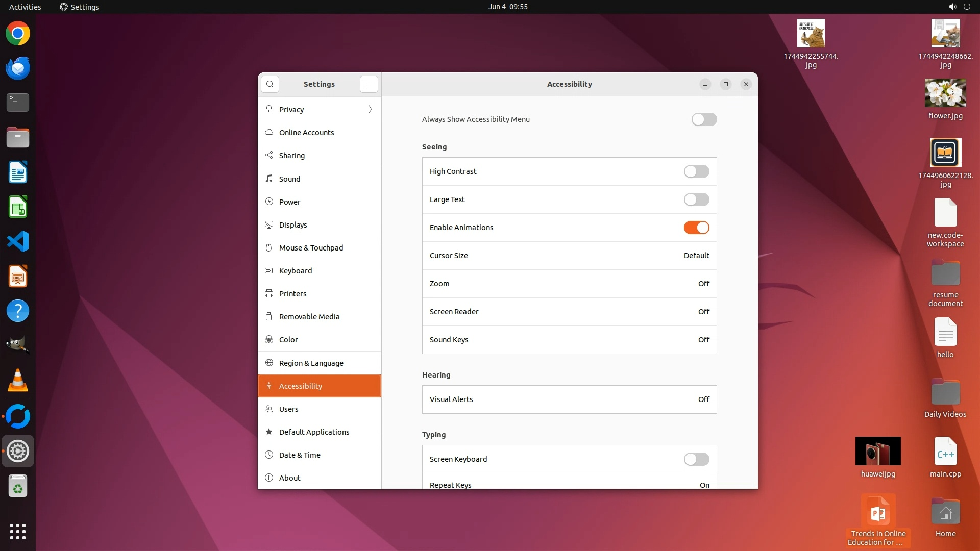980x551 pixels.
Task: Select Keyboard in the sidebar
Action: [x=296, y=270]
